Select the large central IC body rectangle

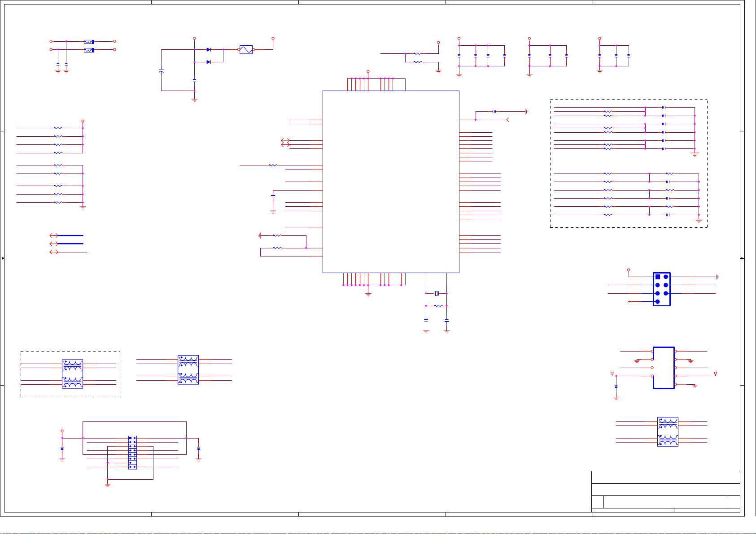[x=391, y=182]
